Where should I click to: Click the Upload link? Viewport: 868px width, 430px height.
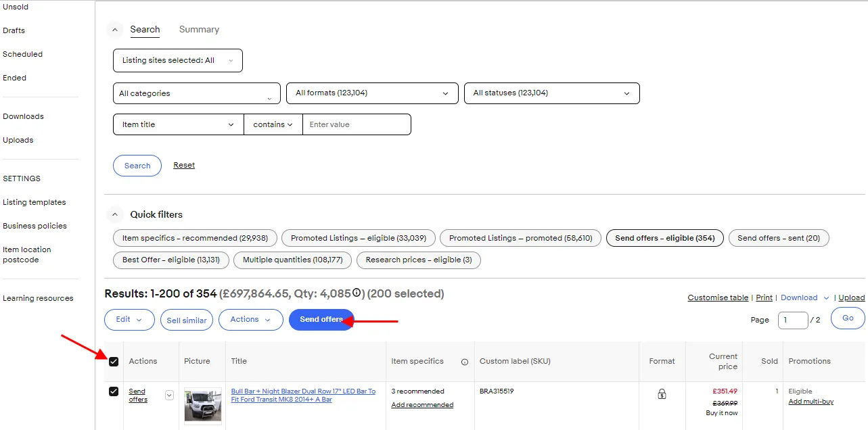click(x=852, y=297)
